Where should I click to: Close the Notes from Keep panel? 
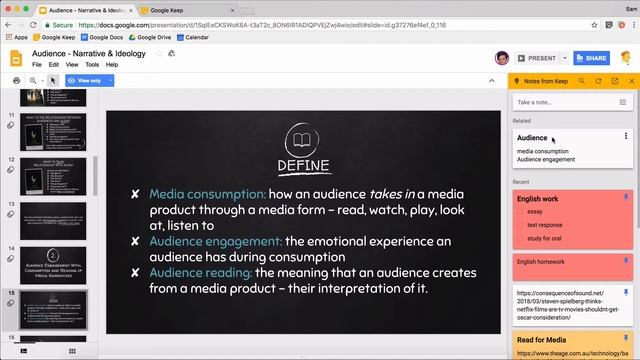(x=631, y=81)
